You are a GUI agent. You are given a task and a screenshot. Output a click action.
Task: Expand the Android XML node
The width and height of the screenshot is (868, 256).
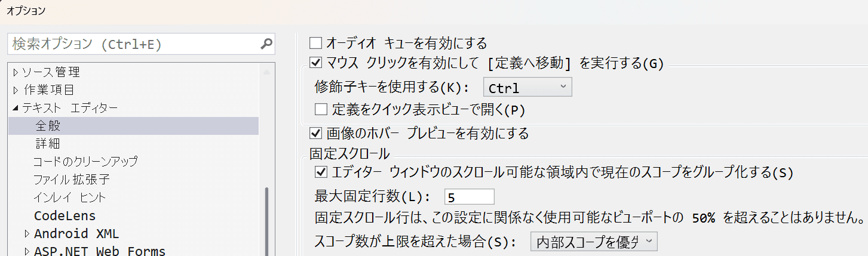point(27,233)
